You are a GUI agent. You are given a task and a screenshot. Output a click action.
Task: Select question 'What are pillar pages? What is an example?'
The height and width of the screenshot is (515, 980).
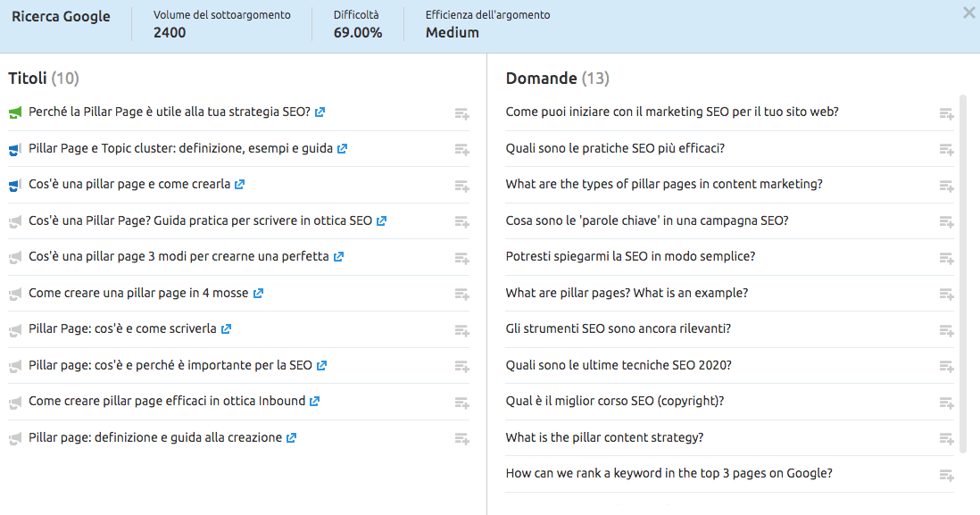click(x=627, y=293)
